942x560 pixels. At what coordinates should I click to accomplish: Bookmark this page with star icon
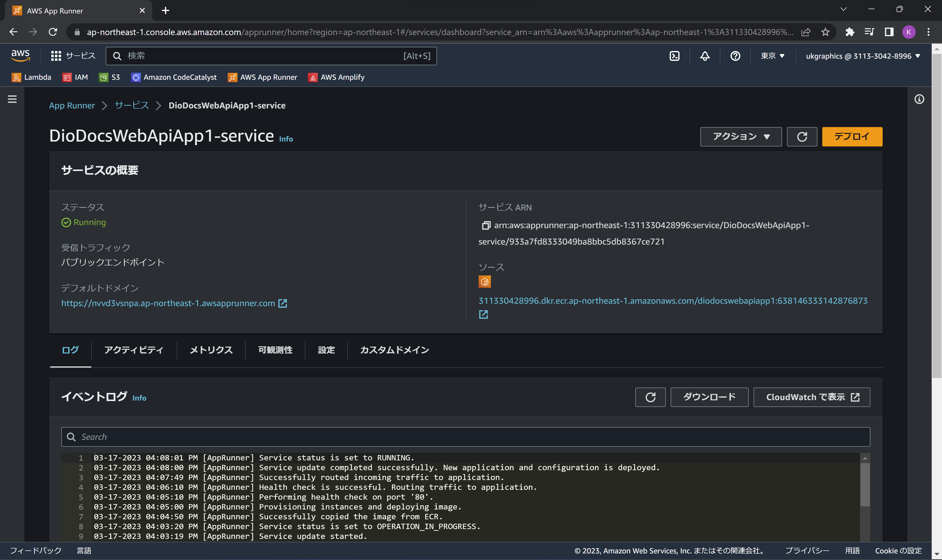825,32
